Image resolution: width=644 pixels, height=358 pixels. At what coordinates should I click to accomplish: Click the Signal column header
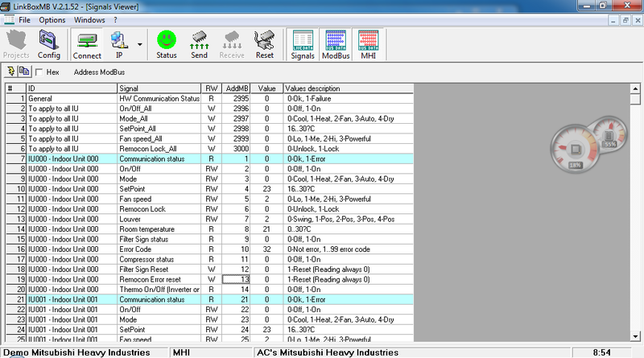[x=159, y=88]
